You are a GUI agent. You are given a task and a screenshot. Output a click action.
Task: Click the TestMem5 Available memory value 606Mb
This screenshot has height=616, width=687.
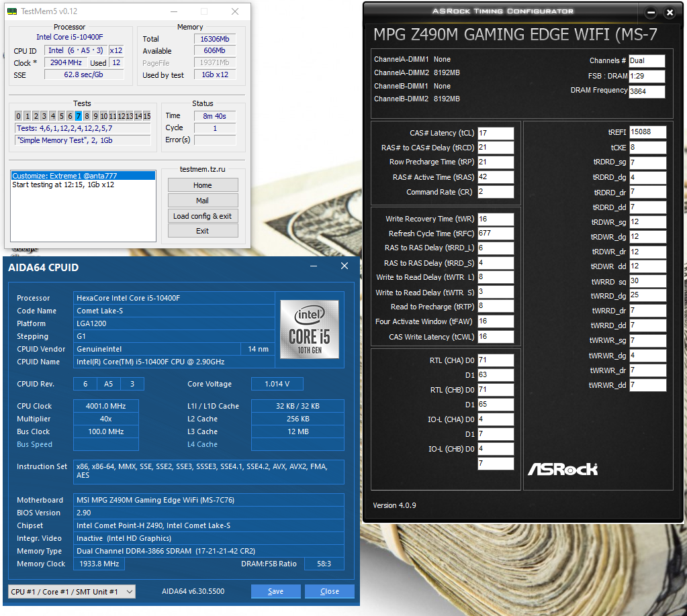pos(215,51)
